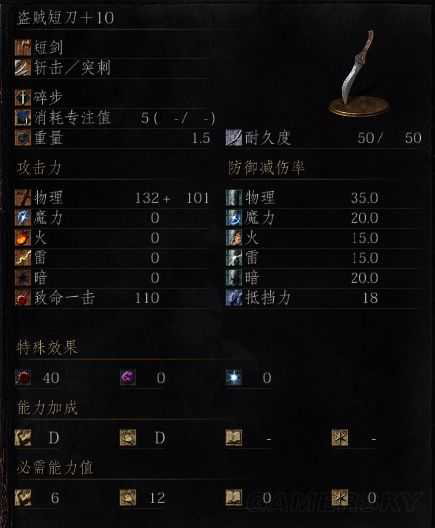
Task: Click the purple poison effect icon
Action: tap(128, 377)
